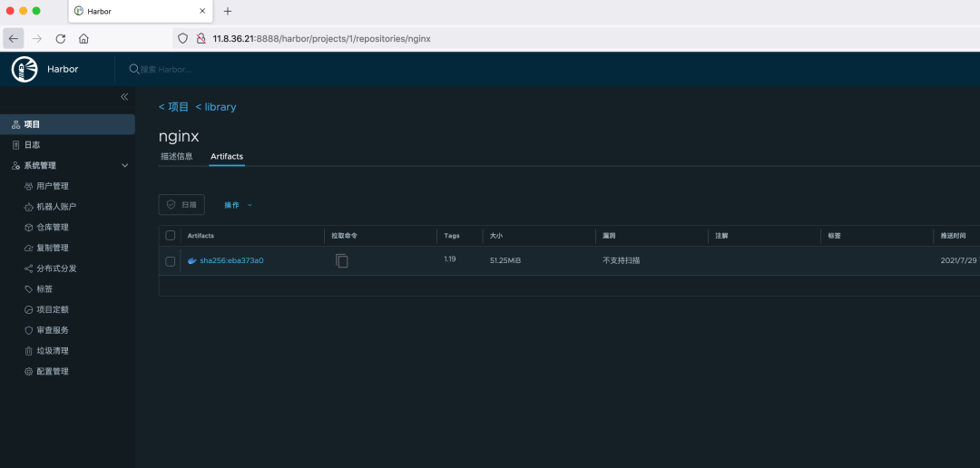Close the Harbor browser tab

pos(202,11)
